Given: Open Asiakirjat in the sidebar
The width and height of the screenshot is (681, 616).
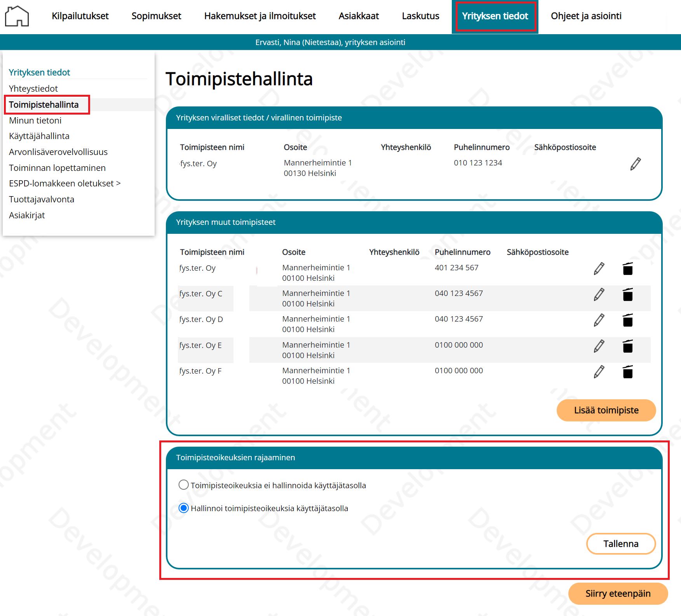Looking at the screenshot, I should click(27, 215).
